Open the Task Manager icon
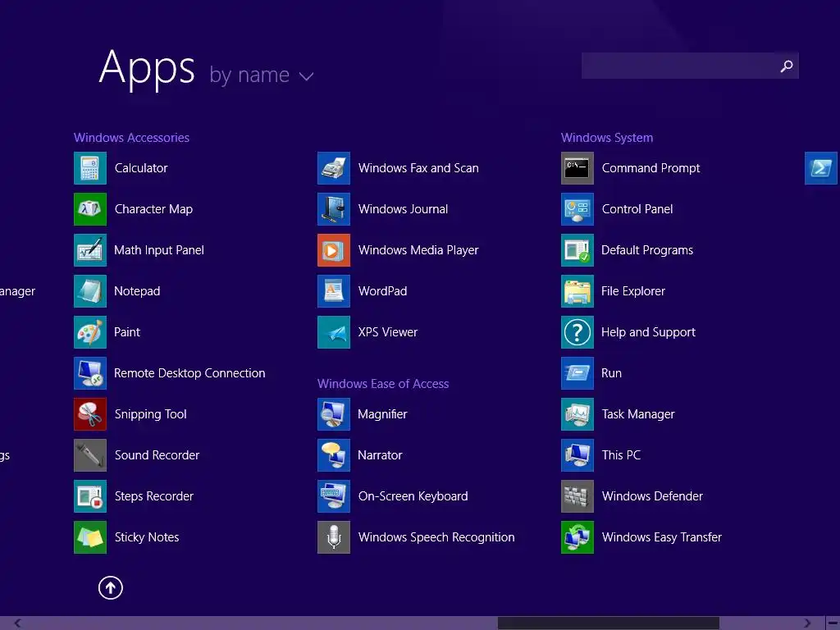This screenshot has width=840, height=630. point(577,414)
